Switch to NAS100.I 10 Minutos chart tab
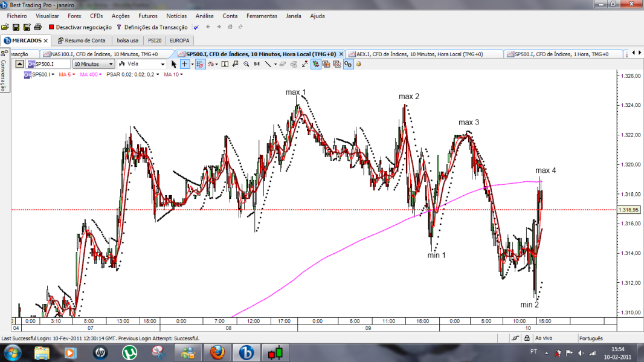644x362 pixels. pos(105,54)
